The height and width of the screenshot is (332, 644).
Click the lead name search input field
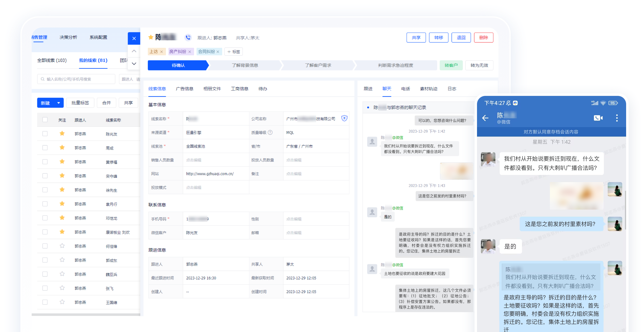77,79
